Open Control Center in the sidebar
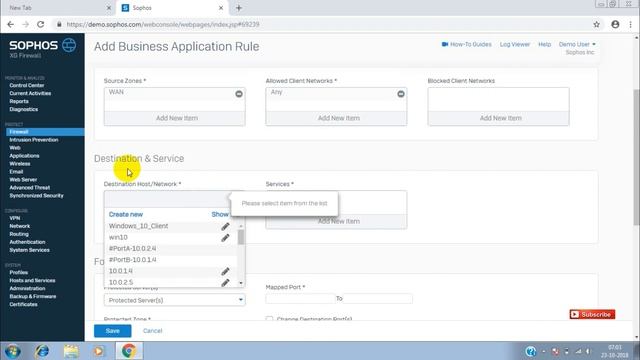 click(x=27, y=85)
